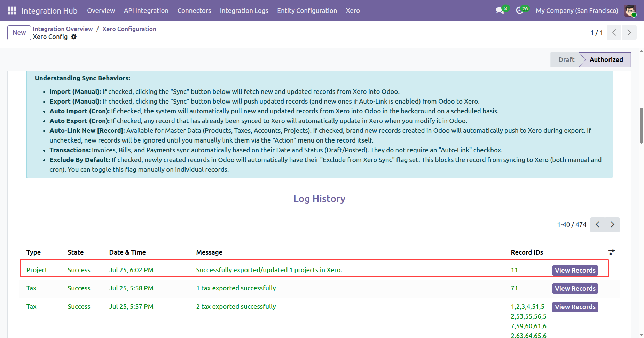Sort the log by Date & Time column
Screen dimensions: 644x338
[x=127, y=252]
